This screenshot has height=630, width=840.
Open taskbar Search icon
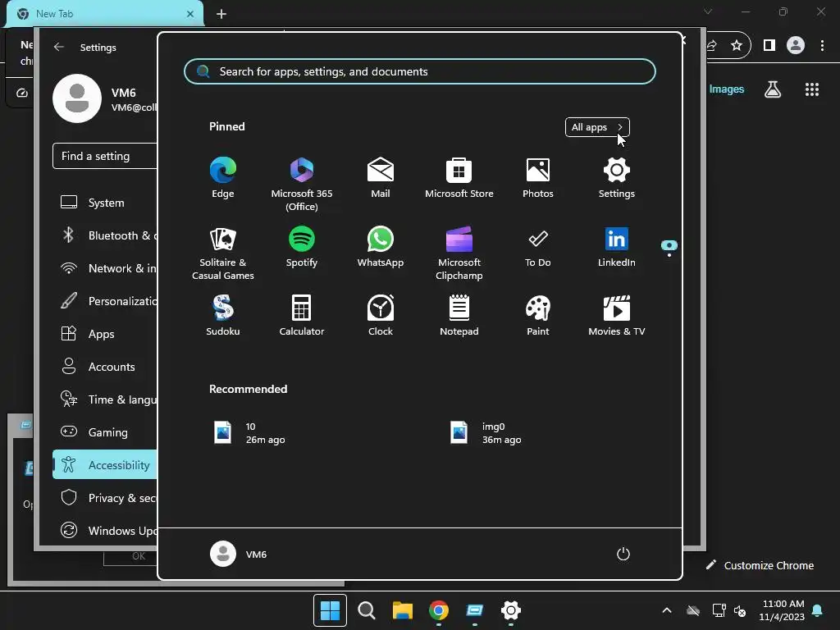pyautogui.click(x=367, y=610)
